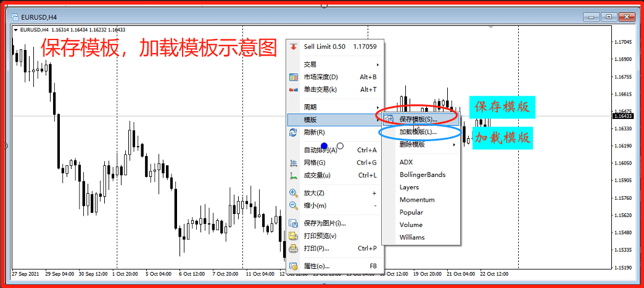Select Sell Limit 0.50 at 1.17059
Viewport: 644px width, 288px height.
point(335,47)
